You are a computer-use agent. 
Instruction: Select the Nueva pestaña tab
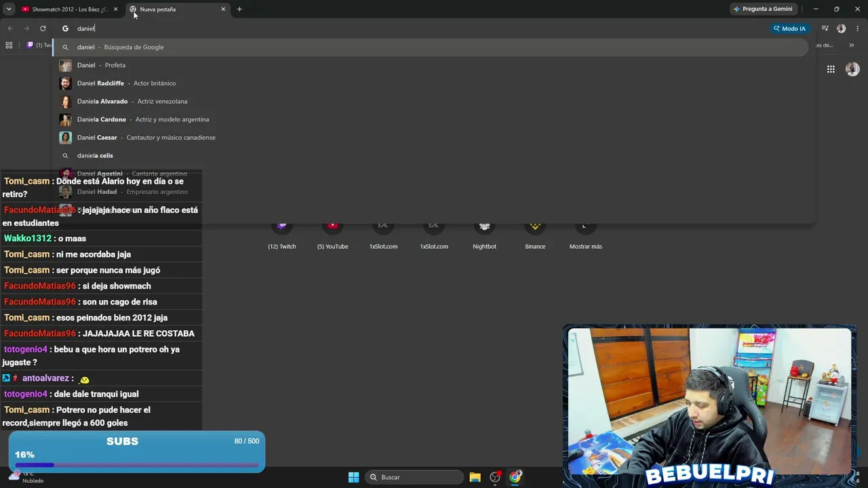coord(178,9)
